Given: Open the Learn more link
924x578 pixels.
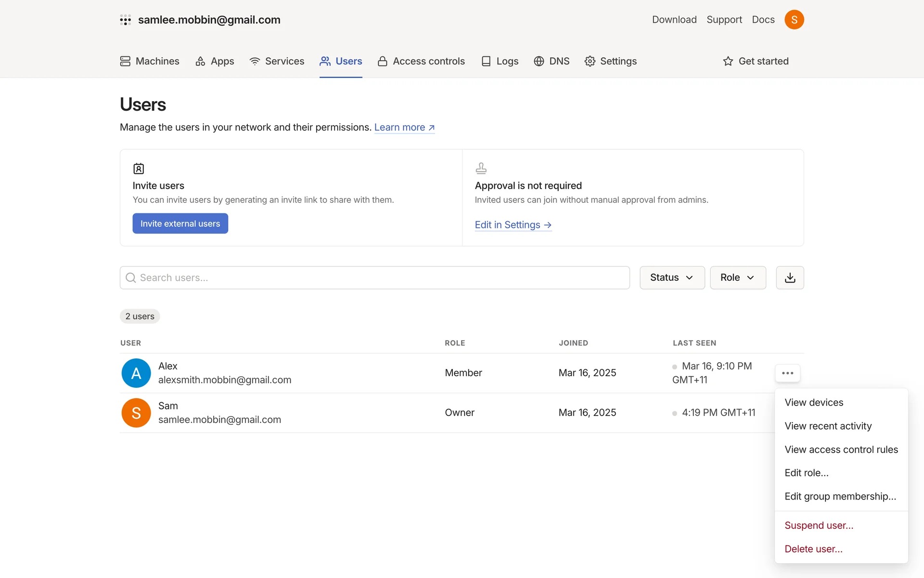Looking at the screenshot, I should coord(404,128).
